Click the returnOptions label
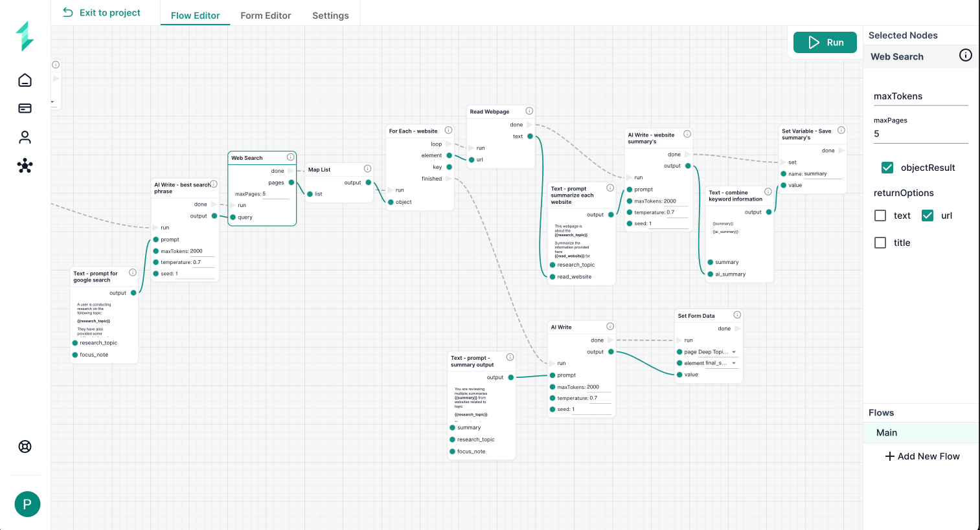This screenshot has width=980, height=530. [x=904, y=193]
